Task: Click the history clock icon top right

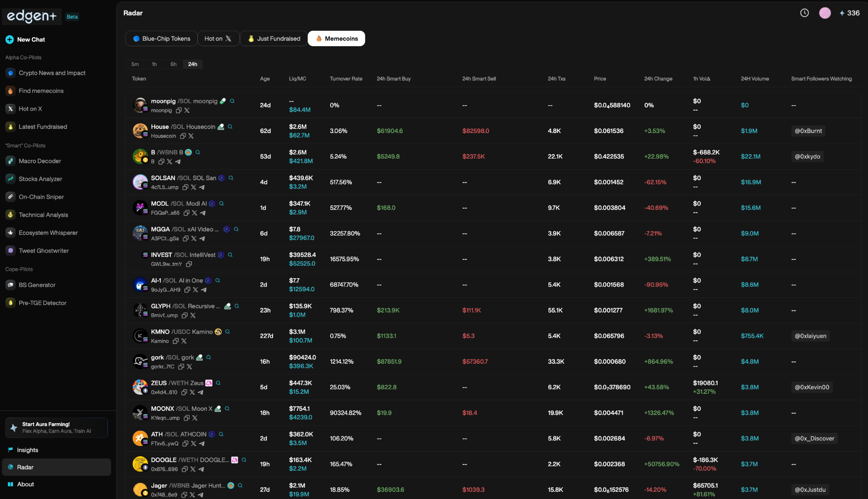Action: click(x=804, y=13)
